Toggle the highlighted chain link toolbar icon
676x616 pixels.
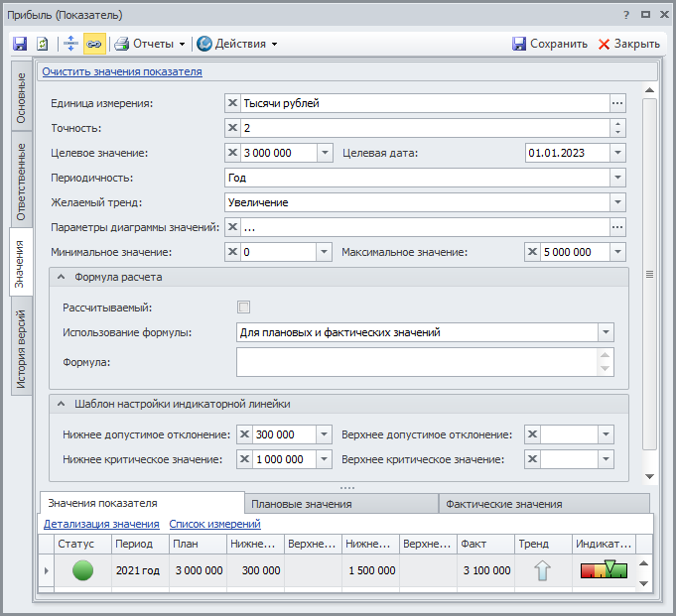point(93,44)
